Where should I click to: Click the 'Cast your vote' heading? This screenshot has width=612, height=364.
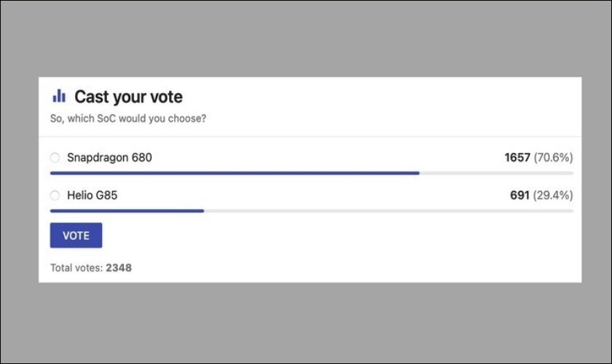click(x=128, y=97)
